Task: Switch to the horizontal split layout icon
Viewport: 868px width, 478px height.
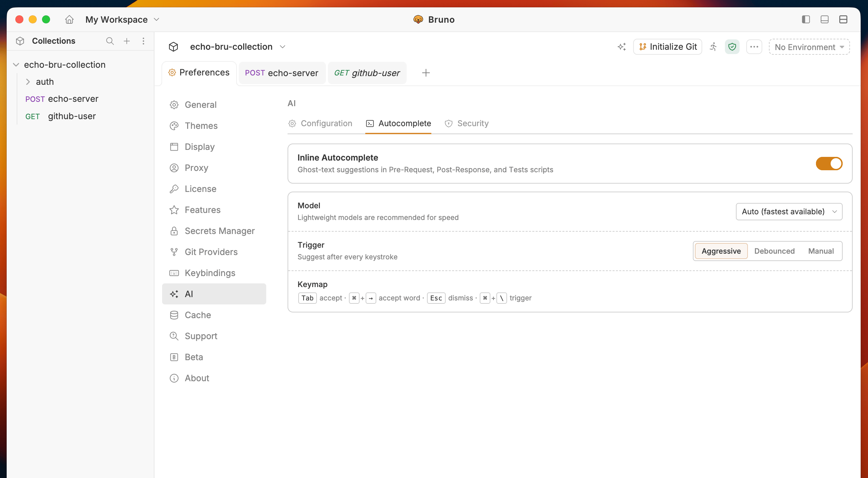Action: coord(843,20)
